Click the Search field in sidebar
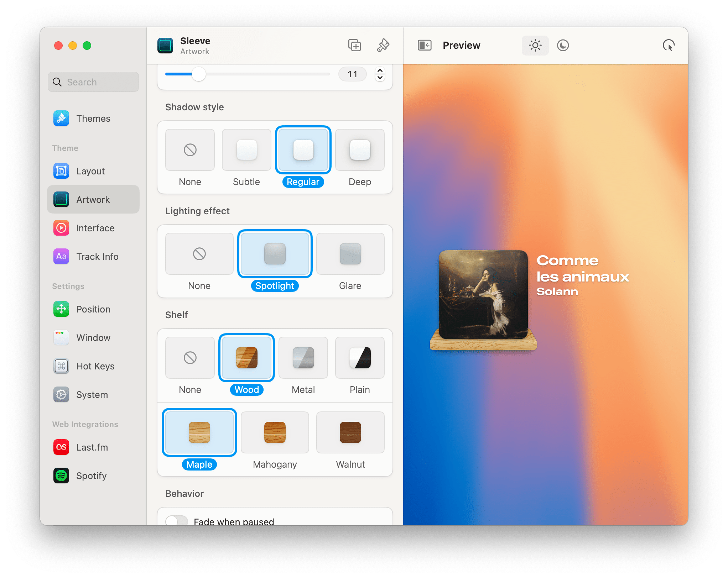 pos(93,82)
